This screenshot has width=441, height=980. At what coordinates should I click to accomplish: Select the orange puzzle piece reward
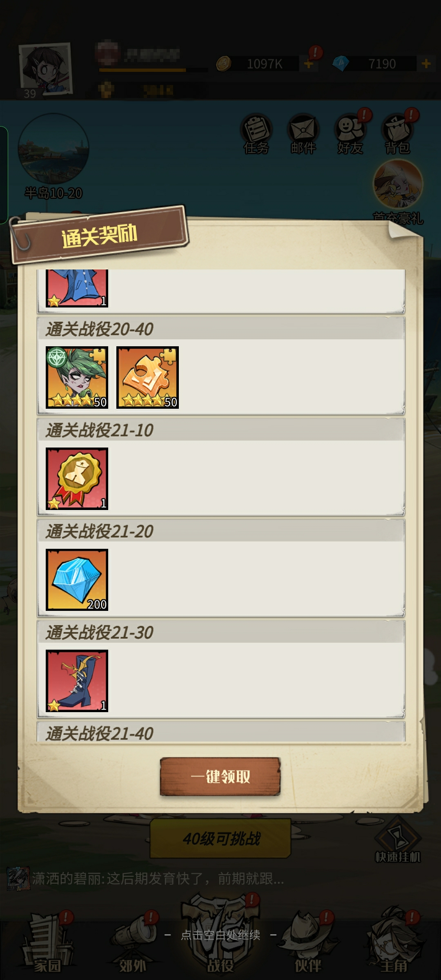pos(147,377)
